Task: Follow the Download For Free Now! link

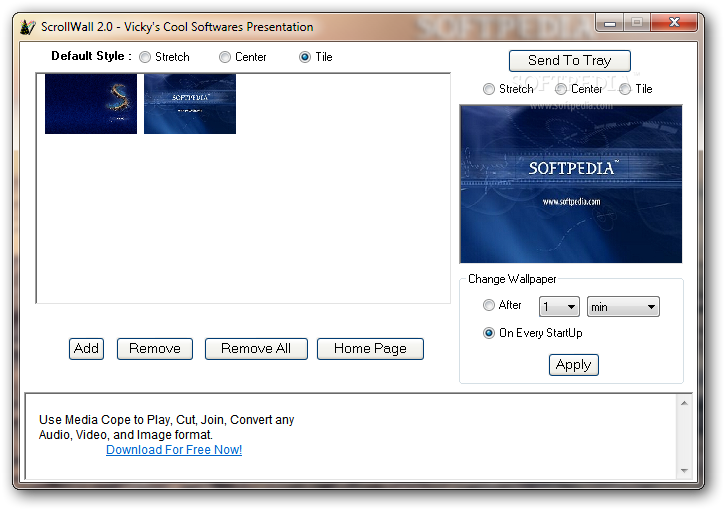Action: click(x=174, y=450)
